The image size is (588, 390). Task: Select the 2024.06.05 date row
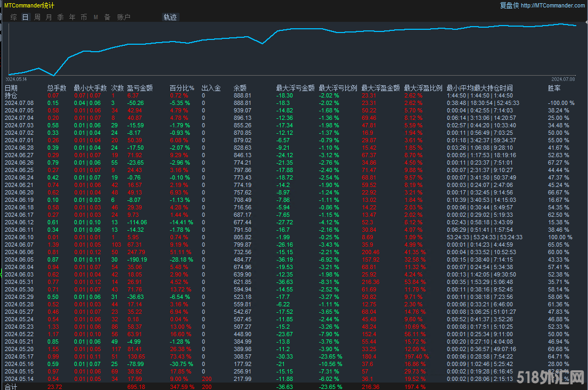19,259
